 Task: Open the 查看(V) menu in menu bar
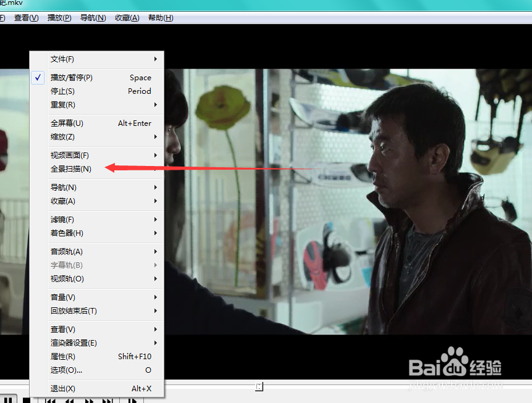27,18
